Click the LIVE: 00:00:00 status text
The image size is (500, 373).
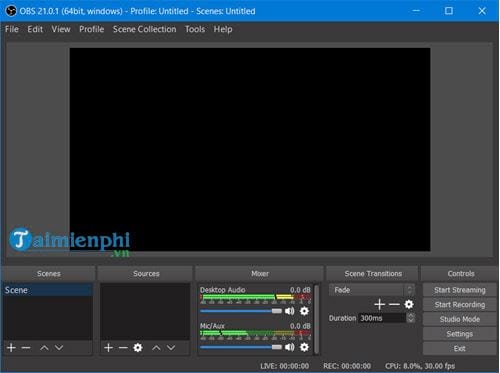pos(284,366)
